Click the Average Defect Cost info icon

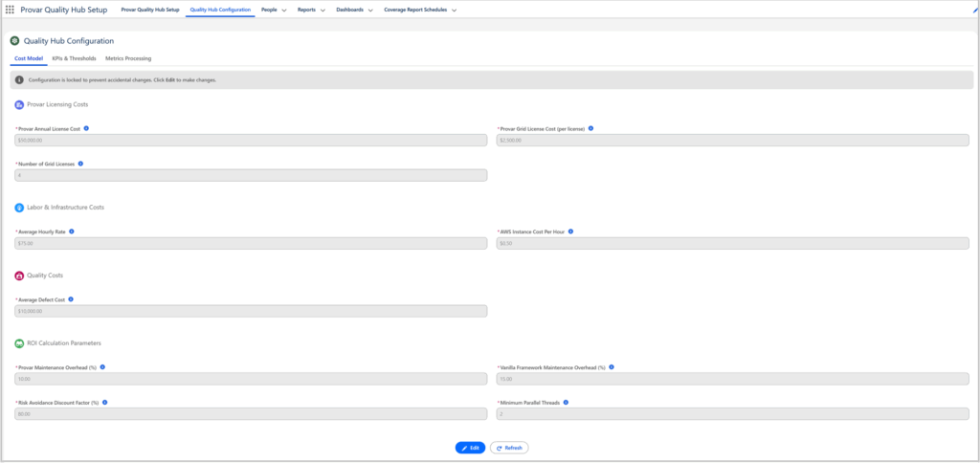tap(71, 299)
